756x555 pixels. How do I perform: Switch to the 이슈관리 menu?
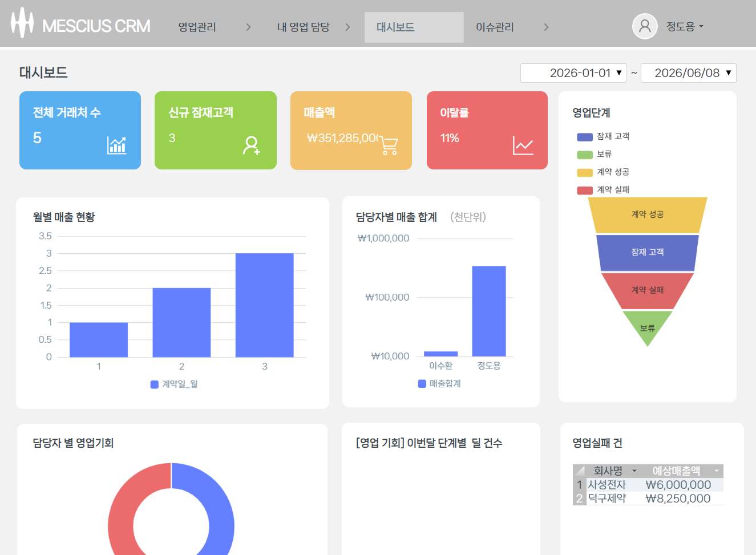[495, 27]
